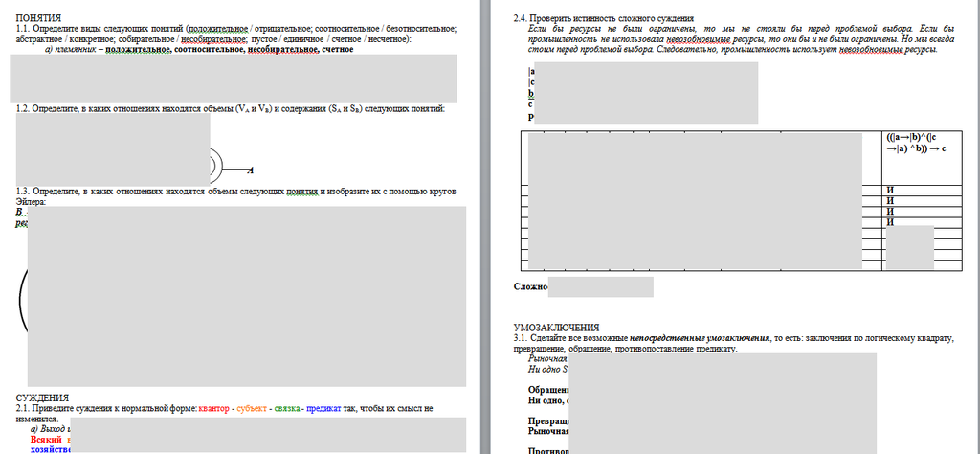Image resolution: width=980 pixels, height=454 pixels.
Task: Click the red word квантор
Action: [214, 409]
